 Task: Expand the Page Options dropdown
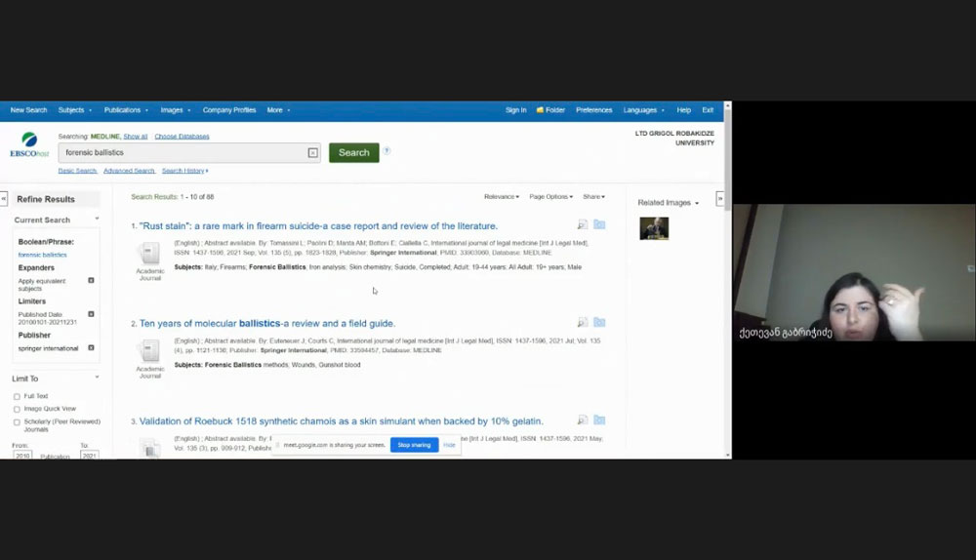pyautogui.click(x=550, y=197)
